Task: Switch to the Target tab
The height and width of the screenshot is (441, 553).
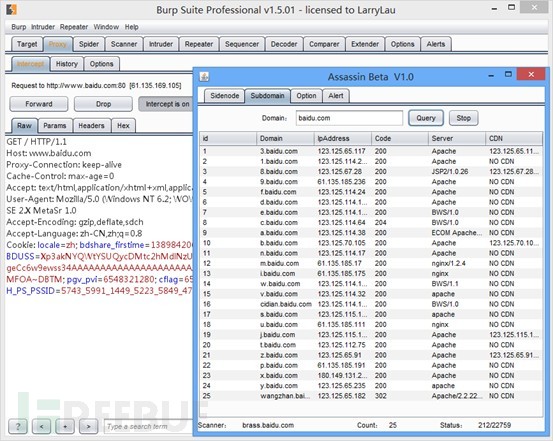Action: pyautogui.click(x=27, y=44)
